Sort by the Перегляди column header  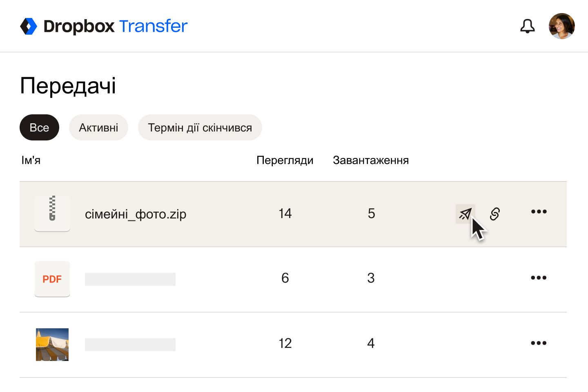[285, 160]
